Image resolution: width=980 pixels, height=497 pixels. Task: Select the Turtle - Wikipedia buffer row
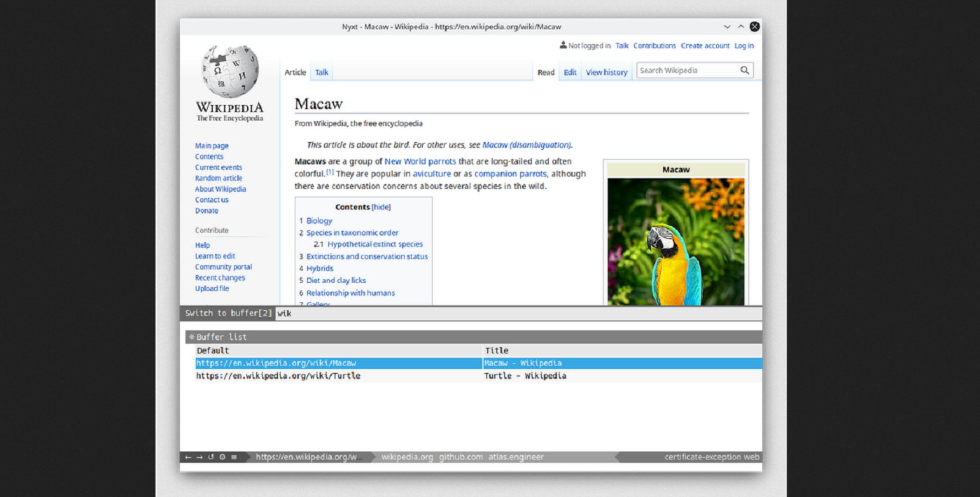(x=478, y=376)
